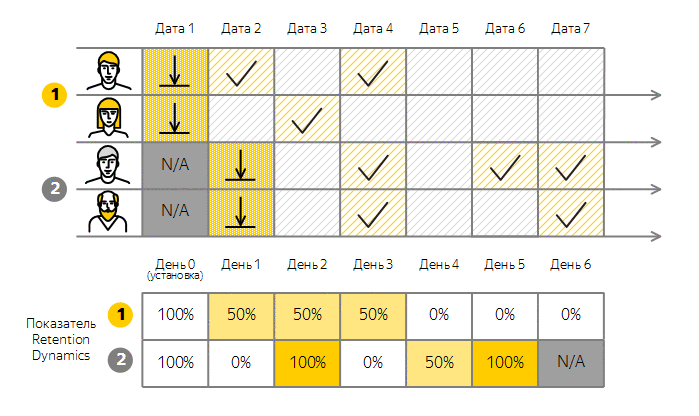Click the arrowhead ending the bearded man's timeline

[656, 236]
